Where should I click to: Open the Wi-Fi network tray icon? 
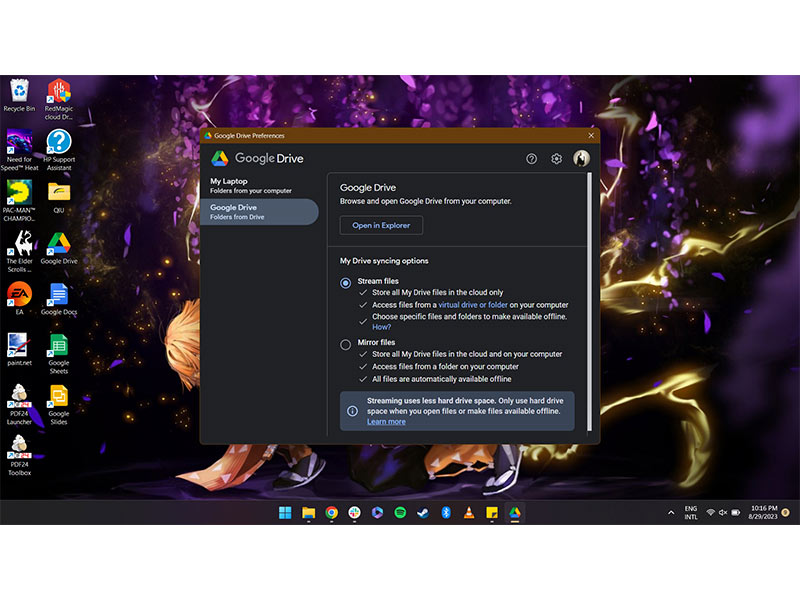click(710, 513)
